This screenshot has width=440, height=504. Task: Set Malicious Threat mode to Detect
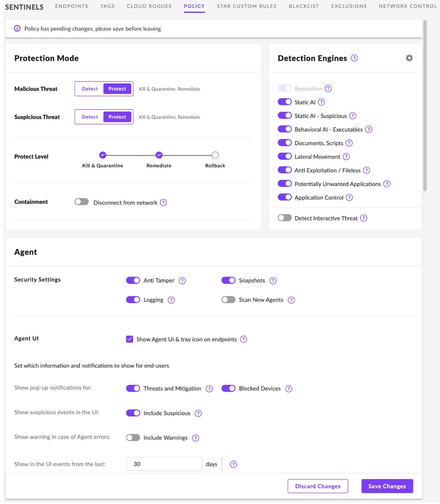tap(90, 89)
